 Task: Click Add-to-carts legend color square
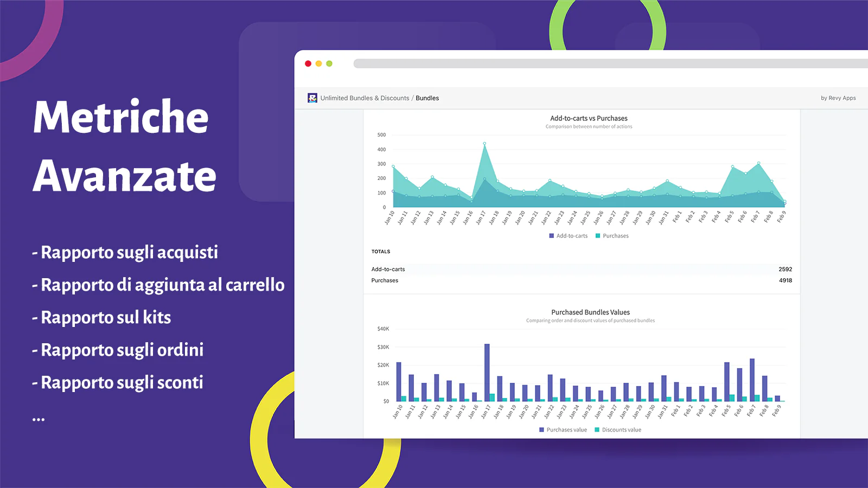552,236
